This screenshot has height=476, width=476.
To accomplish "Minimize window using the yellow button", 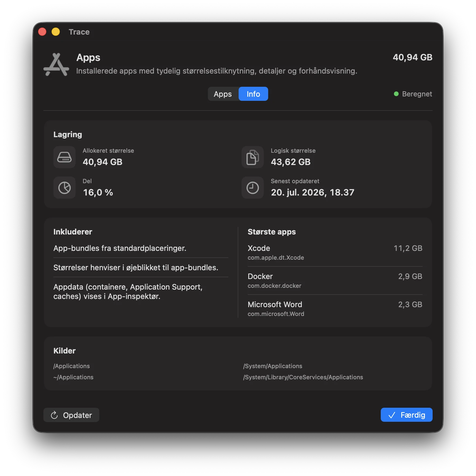I will tap(56, 32).
